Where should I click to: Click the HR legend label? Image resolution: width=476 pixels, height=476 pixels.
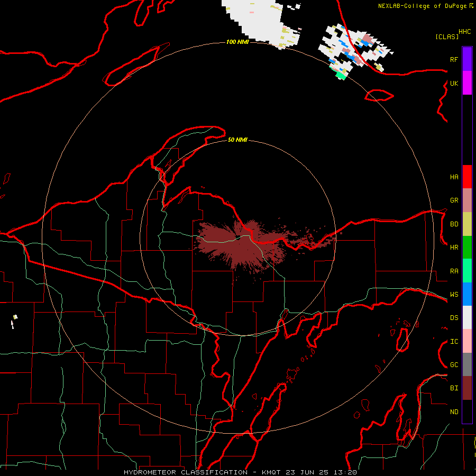click(454, 248)
